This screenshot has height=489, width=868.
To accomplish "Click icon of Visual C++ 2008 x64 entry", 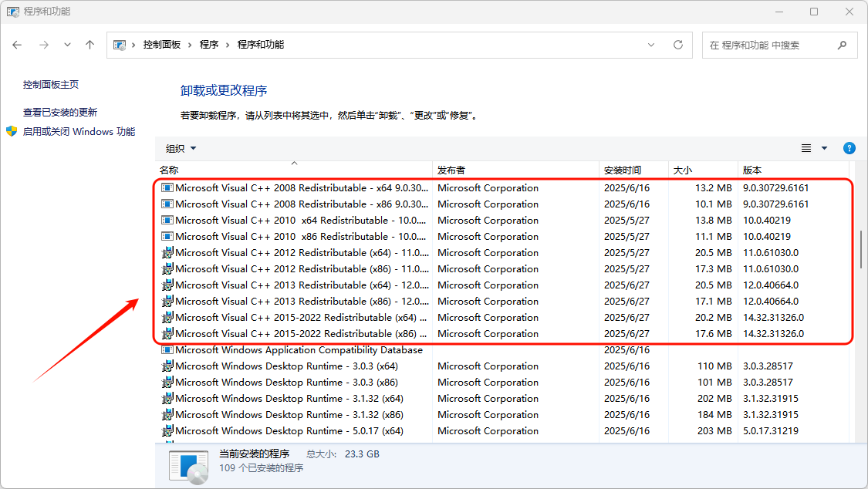I will (167, 188).
